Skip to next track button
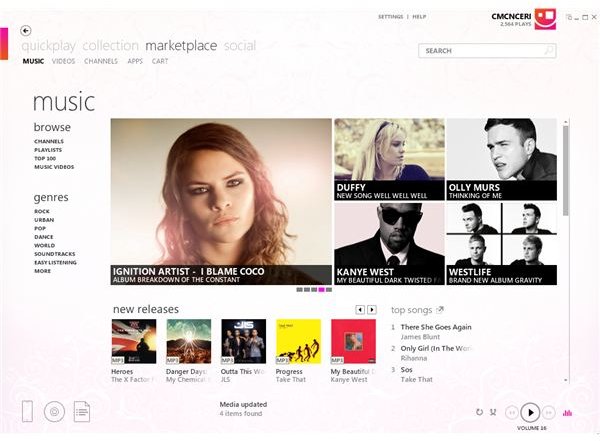The width and height of the screenshot is (600, 441). 549,412
